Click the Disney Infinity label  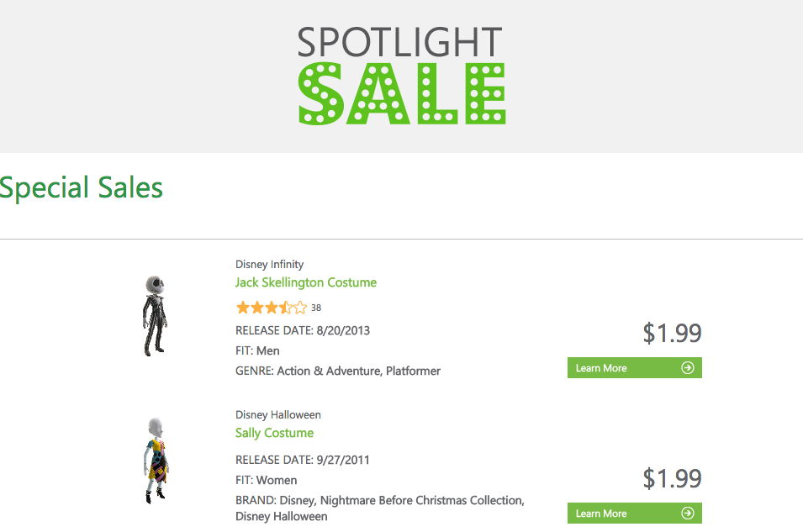[x=269, y=264]
